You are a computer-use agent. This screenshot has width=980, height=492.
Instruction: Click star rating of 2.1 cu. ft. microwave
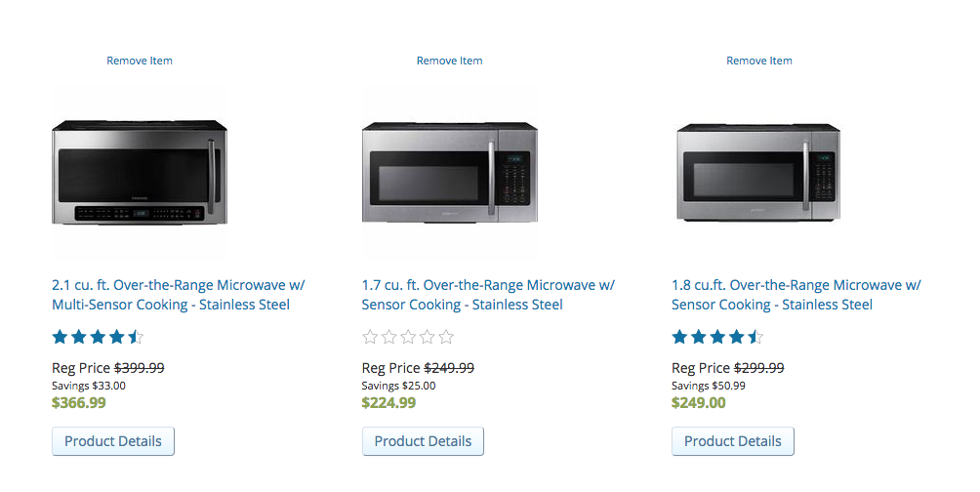pos(98,338)
